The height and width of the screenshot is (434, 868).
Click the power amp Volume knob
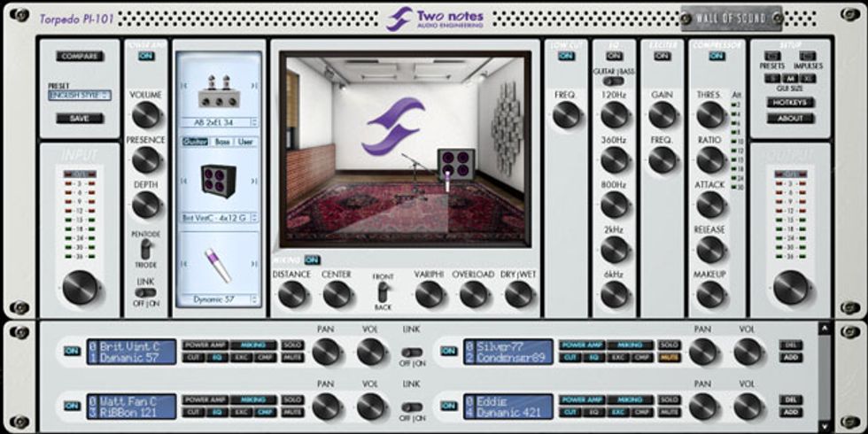[146, 115]
